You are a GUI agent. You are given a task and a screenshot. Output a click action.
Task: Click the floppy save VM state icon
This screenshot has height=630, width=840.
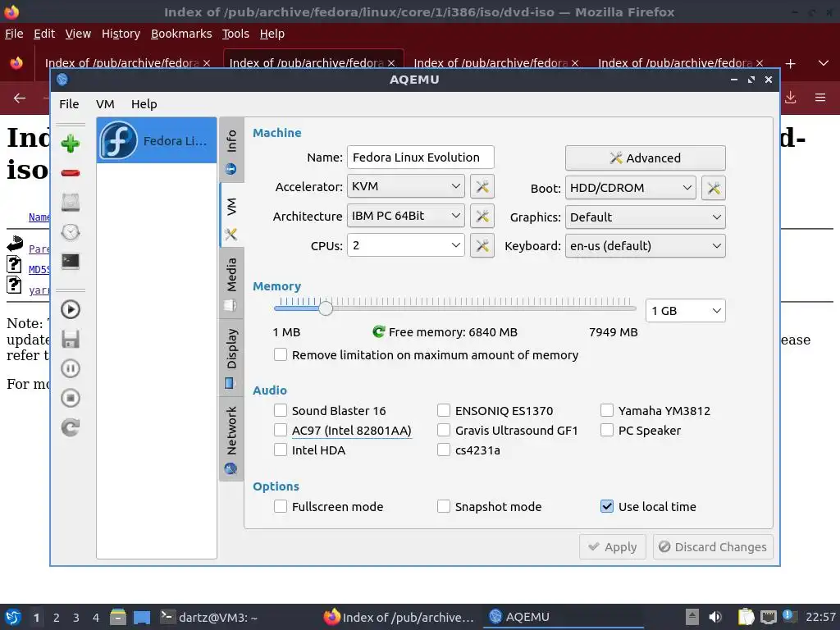click(x=71, y=339)
